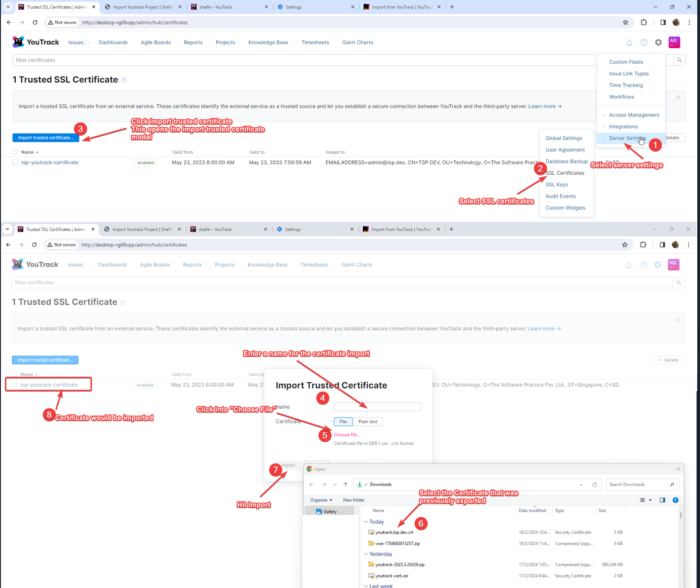Click the YouTrack logo in top header
The image size is (700, 588).
[x=36, y=42]
